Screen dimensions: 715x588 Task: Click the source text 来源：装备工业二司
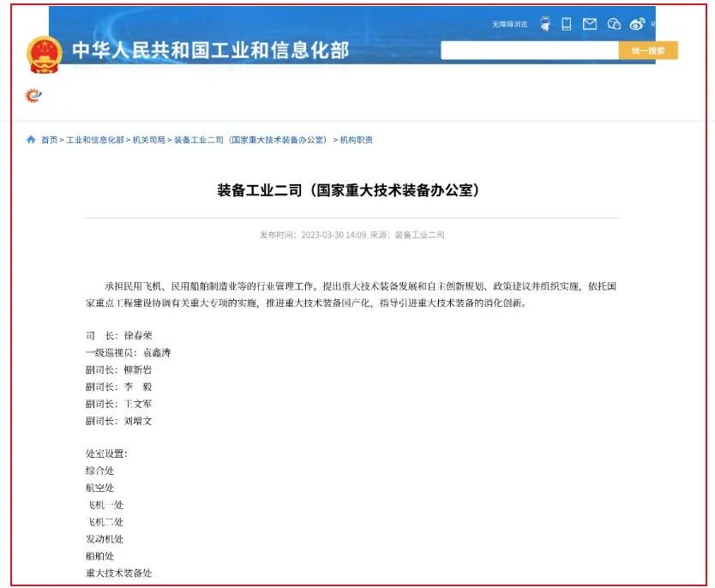pyautogui.click(x=407, y=235)
